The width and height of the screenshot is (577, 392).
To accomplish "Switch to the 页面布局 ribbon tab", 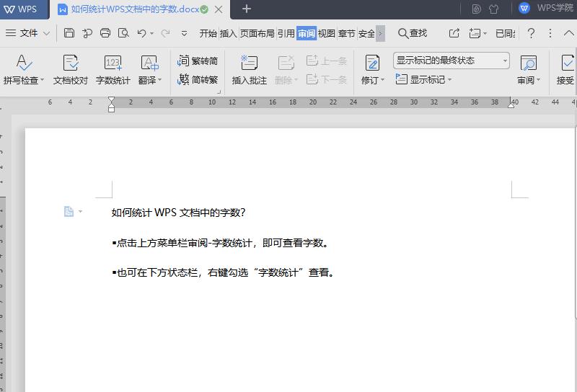I will [x=257, y=33].
